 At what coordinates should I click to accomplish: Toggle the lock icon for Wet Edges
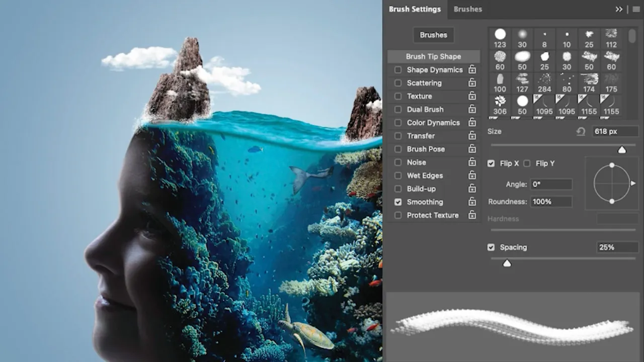pyautogui.click(x=472, y=175)
